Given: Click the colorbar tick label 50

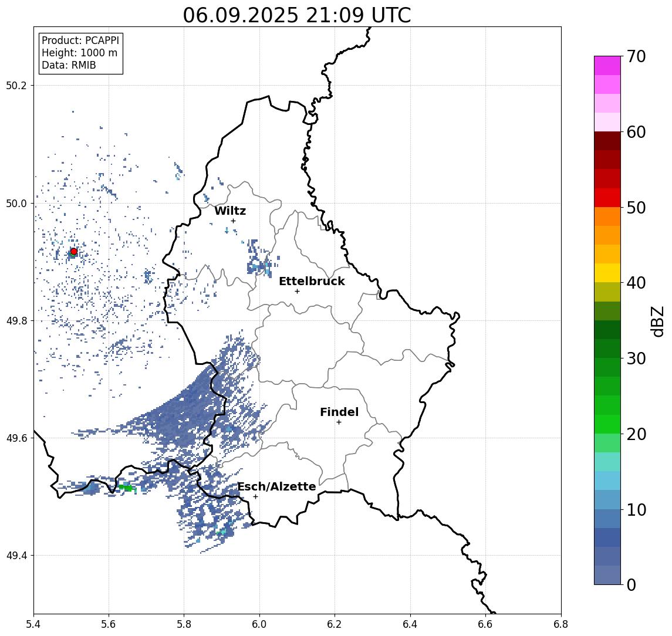Looking at the screenshot, I should pos(636,208).
